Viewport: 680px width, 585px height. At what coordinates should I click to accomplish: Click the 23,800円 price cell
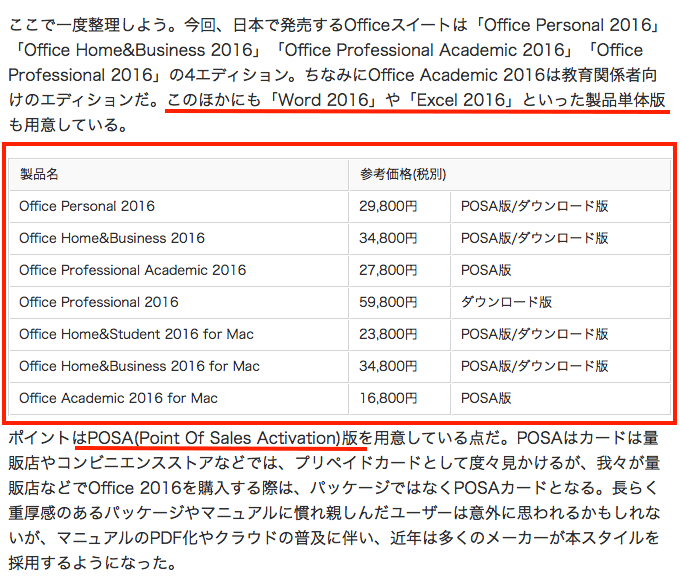(x=400, y=334)
